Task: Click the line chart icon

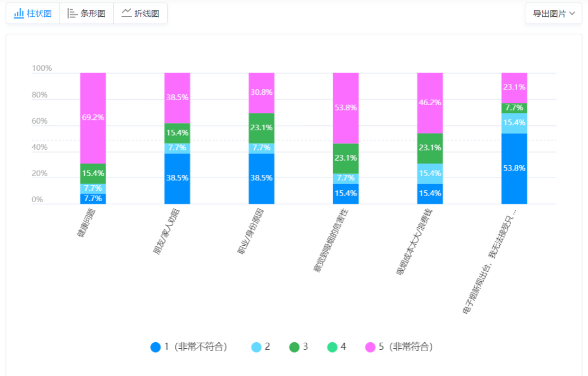Action: tap(126, 13)
